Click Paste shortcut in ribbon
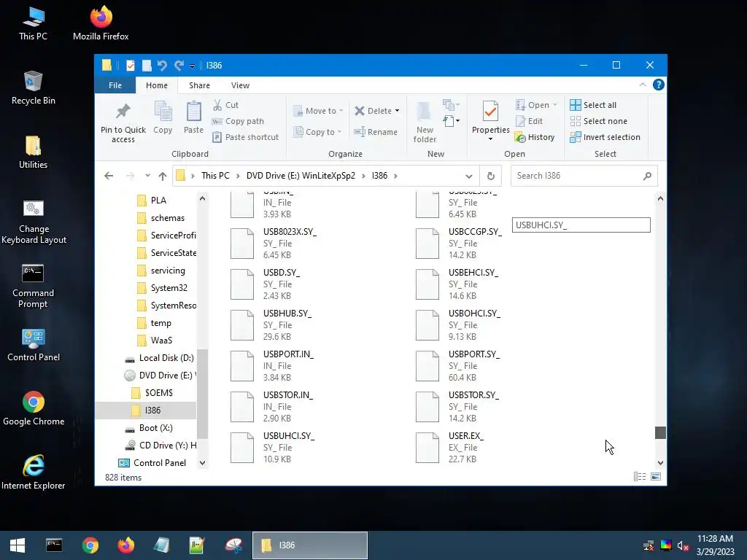The image size is (747, 560). 246,137
